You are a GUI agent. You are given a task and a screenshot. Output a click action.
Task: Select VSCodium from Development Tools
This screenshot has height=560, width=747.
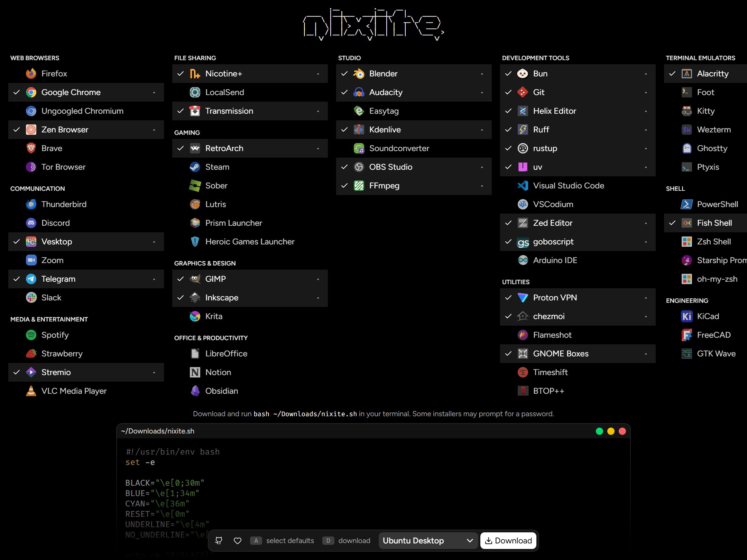578,204
